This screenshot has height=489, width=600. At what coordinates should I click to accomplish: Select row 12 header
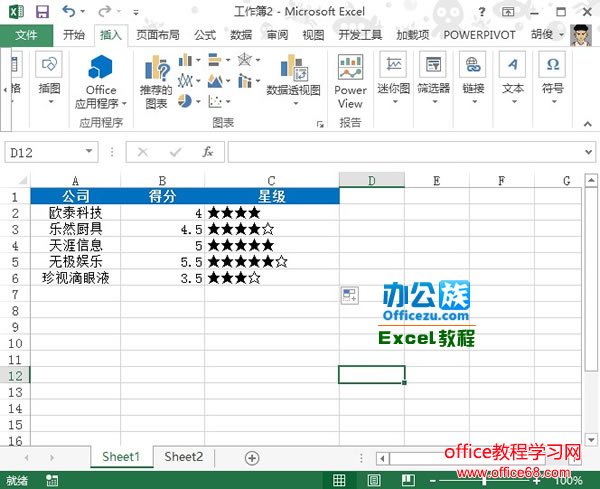click(x=15, y=376)
